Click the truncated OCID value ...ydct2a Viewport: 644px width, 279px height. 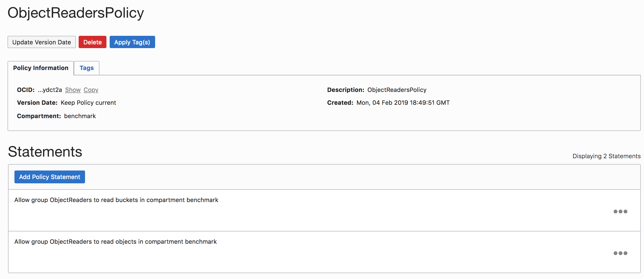pos(50,90)
